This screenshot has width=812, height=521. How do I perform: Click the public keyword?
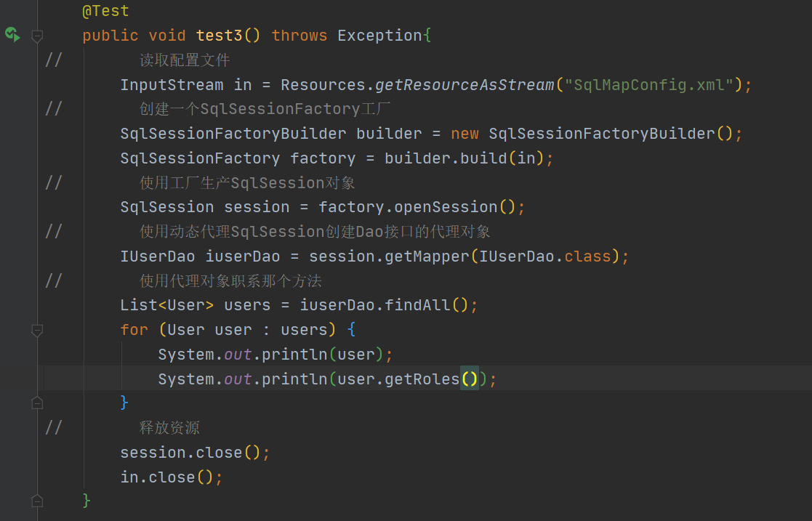[x=110, y=35]
